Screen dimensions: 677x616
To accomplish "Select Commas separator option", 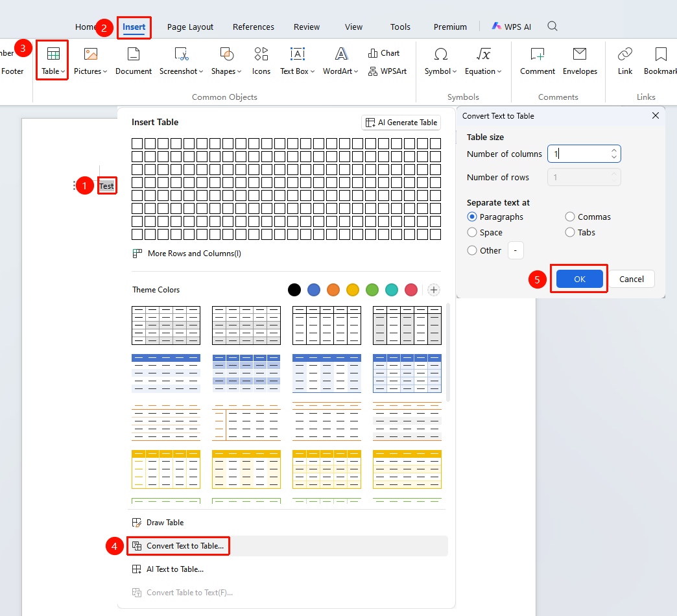I will click(588, 217).
